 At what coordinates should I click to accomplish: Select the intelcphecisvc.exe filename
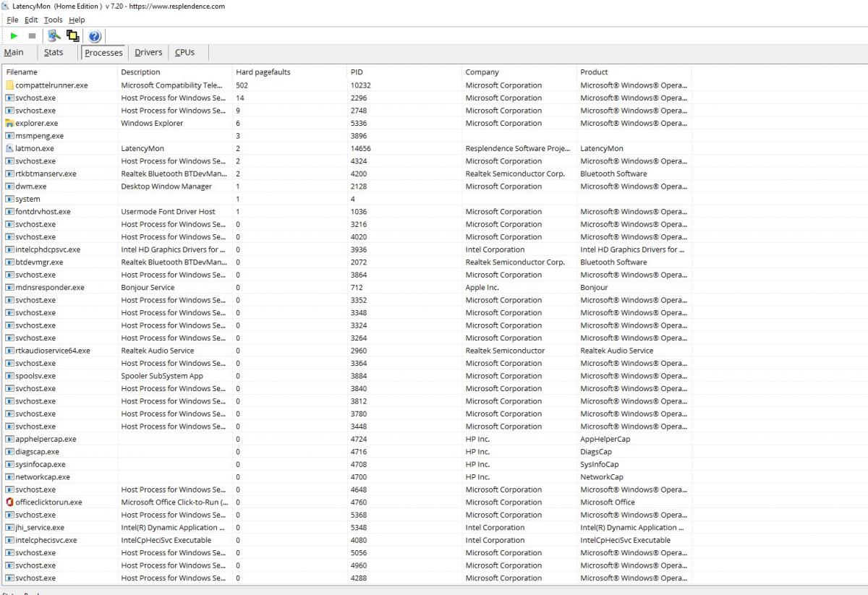[x=46, y=540]
